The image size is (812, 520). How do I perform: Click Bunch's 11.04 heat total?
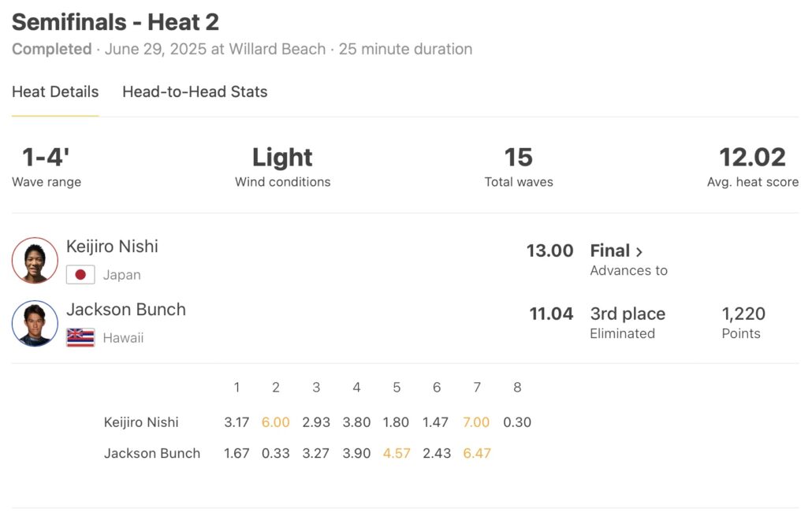pyautogui.click(x=551, y=314)
